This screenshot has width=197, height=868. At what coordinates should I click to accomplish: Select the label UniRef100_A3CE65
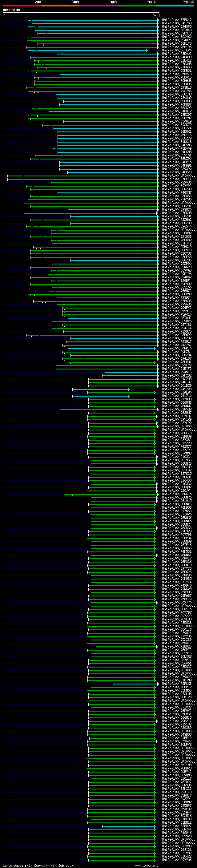pos(177,257)
